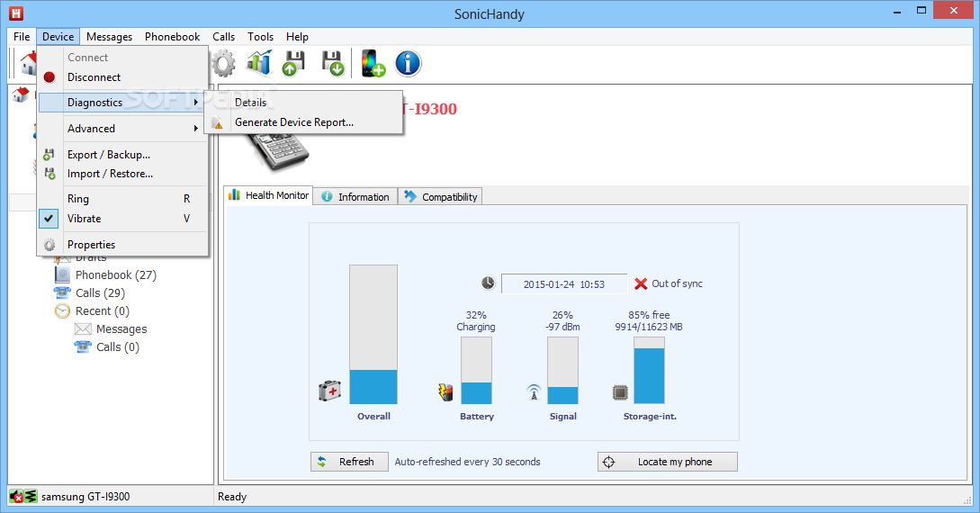Select the Health Monitor tab
980x513 pixels.
[268, 195]
